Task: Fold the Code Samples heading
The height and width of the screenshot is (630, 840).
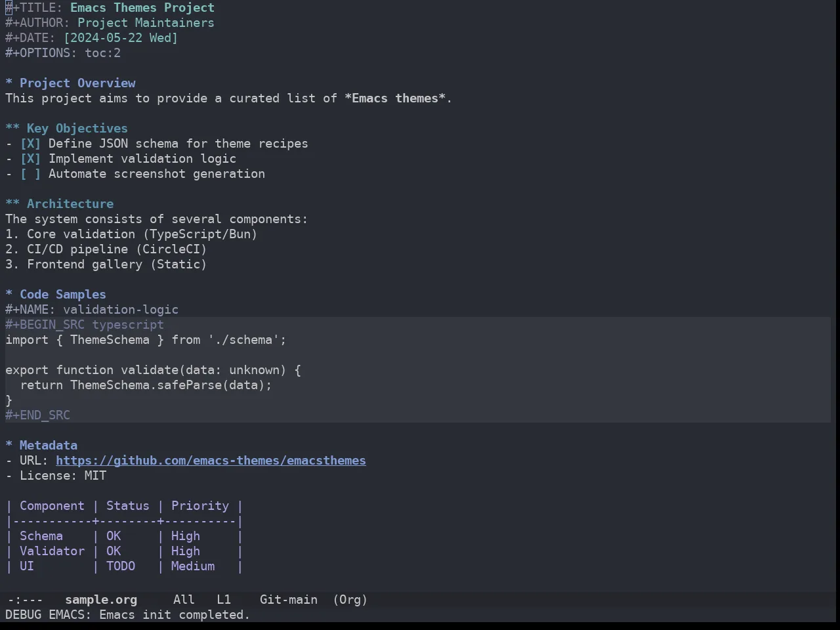Action: click(63, 295)
